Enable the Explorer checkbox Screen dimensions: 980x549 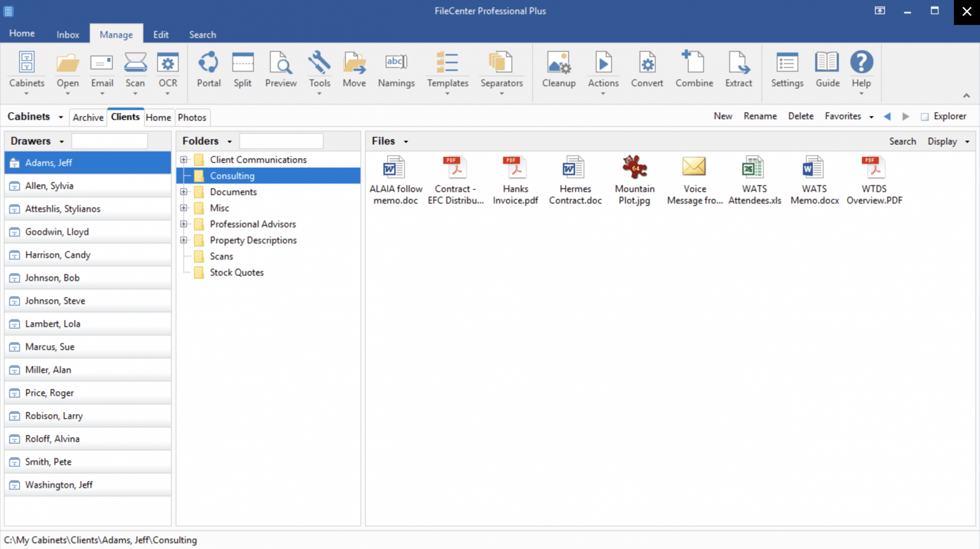[924, 117]
